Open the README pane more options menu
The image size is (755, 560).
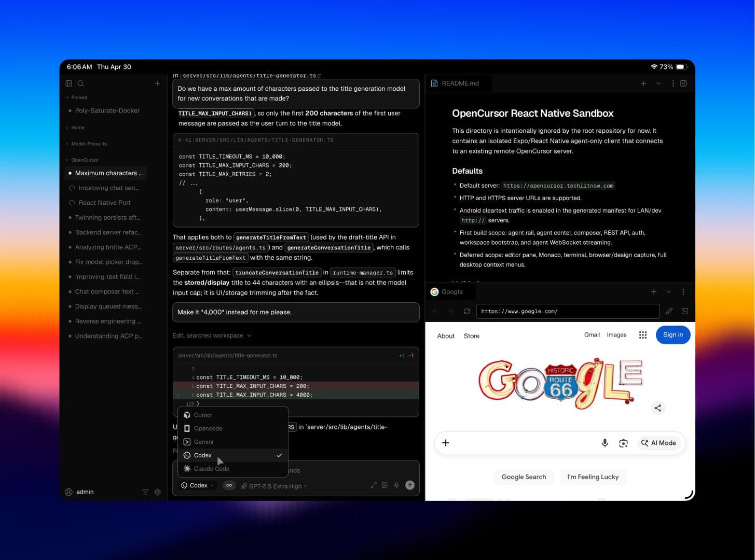[x=673, y=83]
